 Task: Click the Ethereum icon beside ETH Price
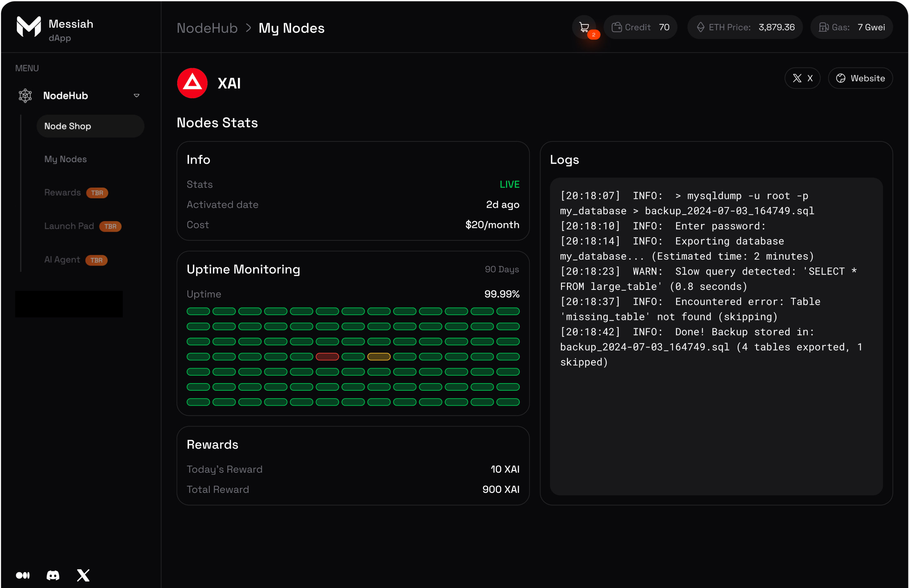pos(700,27)
